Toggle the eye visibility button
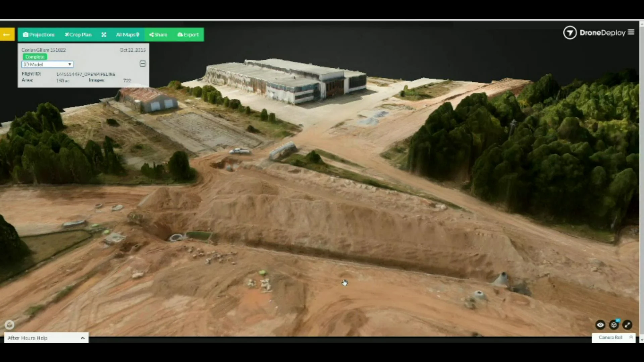Screen dimensions: 644x362 pos(600,325)
